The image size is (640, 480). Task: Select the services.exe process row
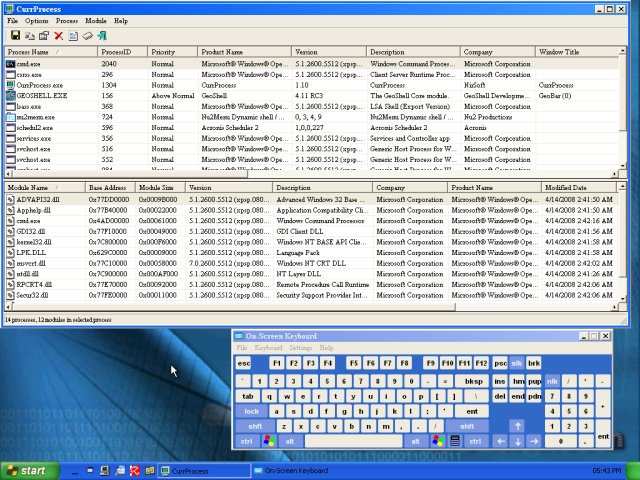click(x=312, y=138)
